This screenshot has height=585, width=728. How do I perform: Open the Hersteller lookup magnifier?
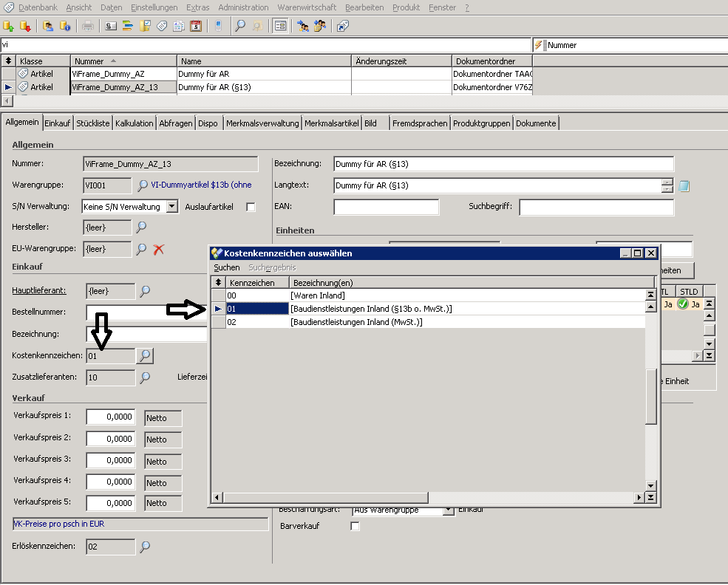click(142, 227)
